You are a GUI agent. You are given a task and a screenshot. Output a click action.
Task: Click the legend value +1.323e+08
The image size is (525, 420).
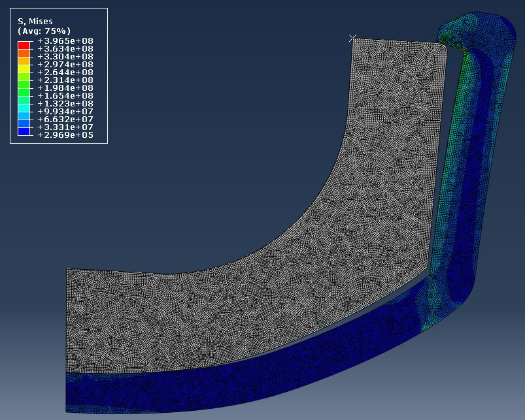[x=65, y=104]
